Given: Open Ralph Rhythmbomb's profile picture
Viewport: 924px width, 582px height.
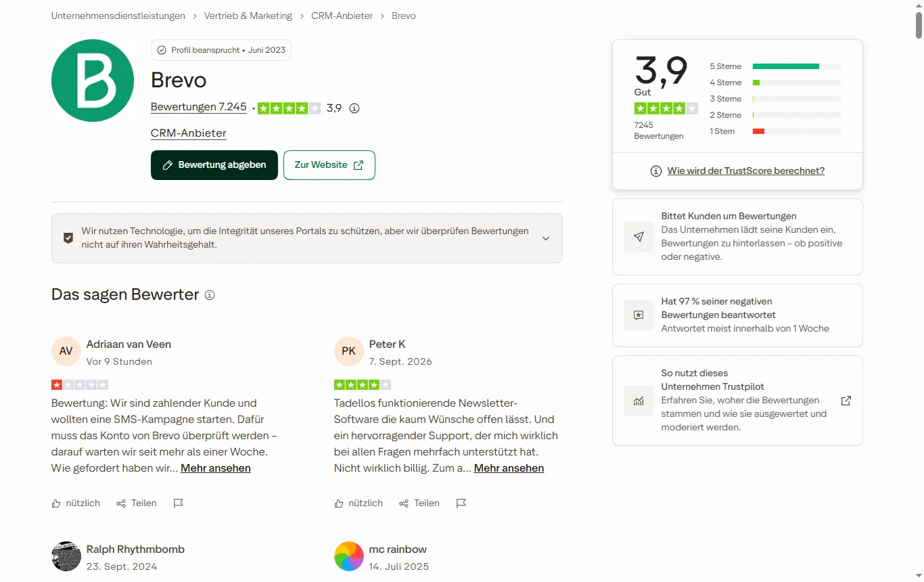Looking at the screenshot, I should (x=66, y=556).
